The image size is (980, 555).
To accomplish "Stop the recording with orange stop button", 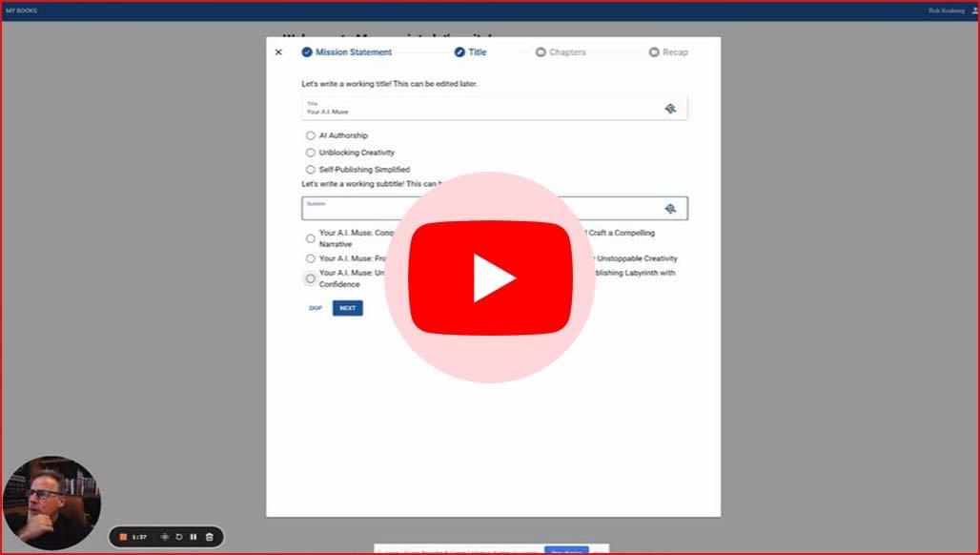I will (123, 537).
